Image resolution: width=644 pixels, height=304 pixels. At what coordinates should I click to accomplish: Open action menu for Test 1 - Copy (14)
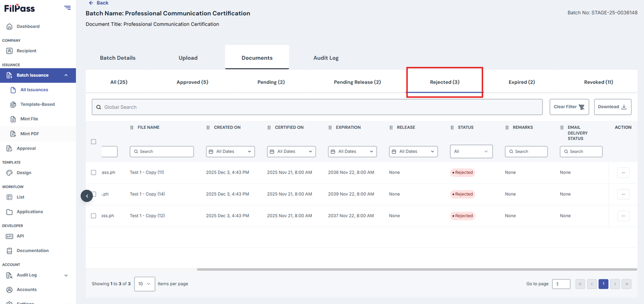pos(623,194)
